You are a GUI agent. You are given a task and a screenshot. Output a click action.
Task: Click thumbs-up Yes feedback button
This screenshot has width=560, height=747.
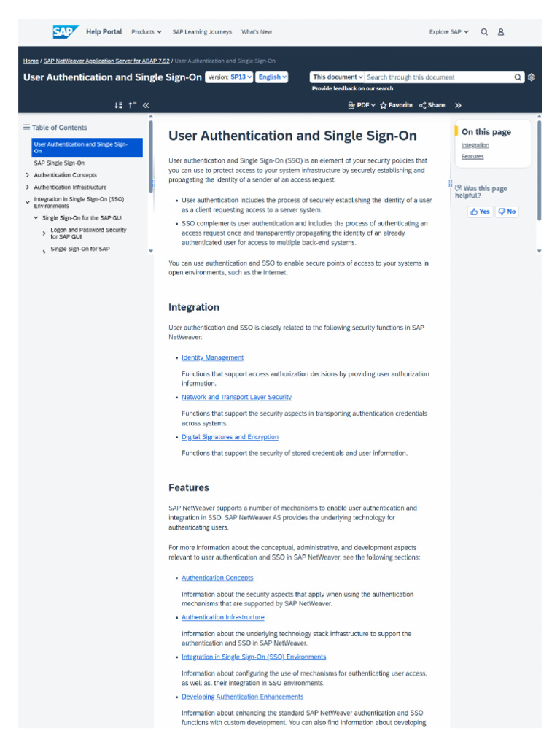(480, 212)
